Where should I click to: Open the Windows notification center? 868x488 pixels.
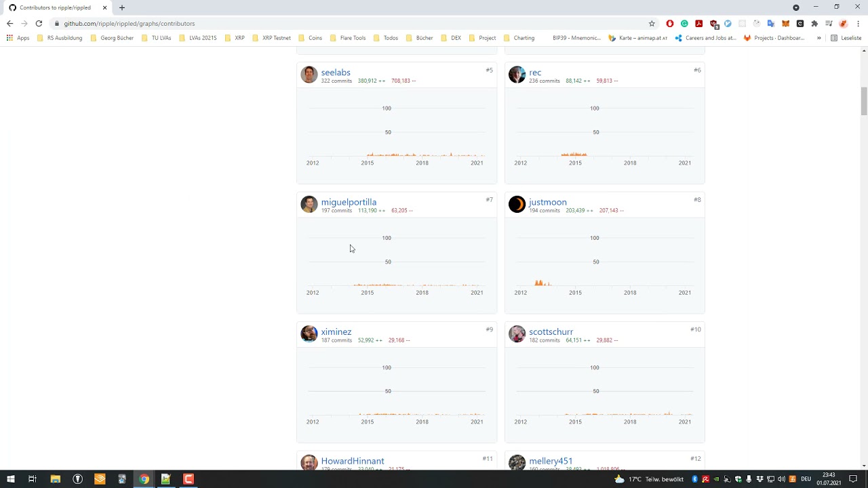(x=853, y=479)
